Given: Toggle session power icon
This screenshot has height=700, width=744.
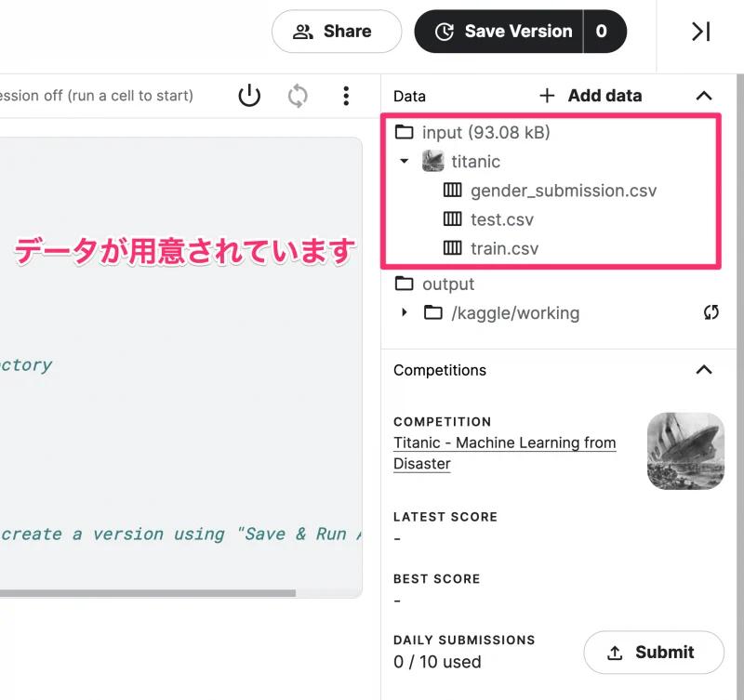Looking at the screenshot, I should 249,96.
